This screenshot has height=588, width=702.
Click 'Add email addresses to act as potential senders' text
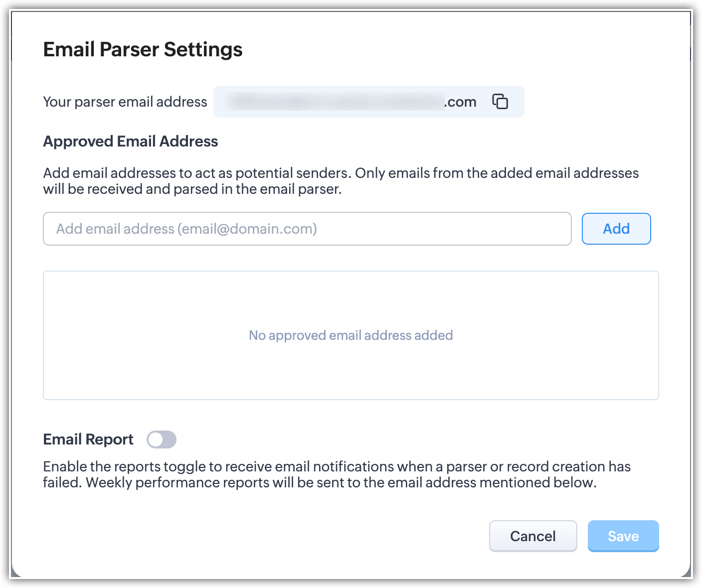[197, 173]
